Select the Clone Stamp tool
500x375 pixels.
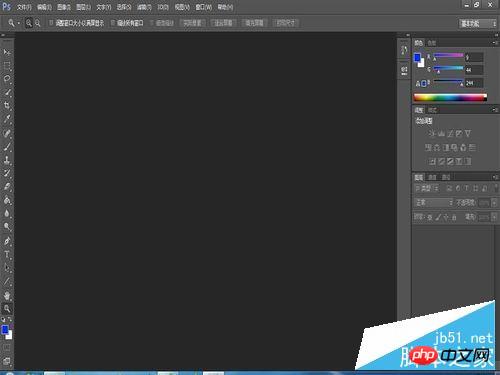tap(7, 160)
